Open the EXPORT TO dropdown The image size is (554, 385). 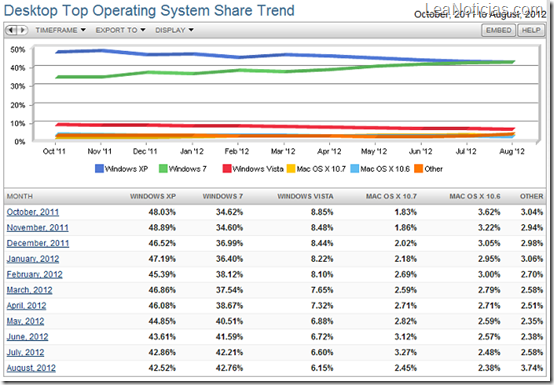[x=120, y=30]
